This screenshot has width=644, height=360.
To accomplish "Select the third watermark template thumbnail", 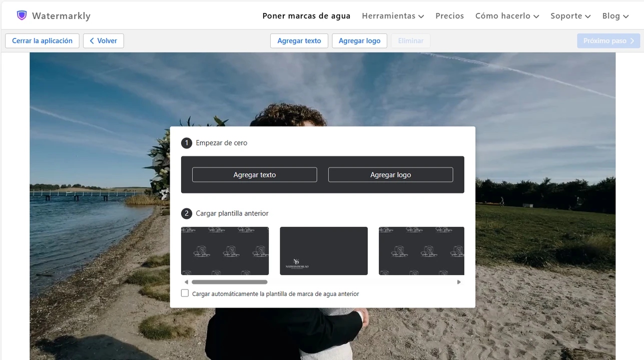I will [x=421, y=250].
